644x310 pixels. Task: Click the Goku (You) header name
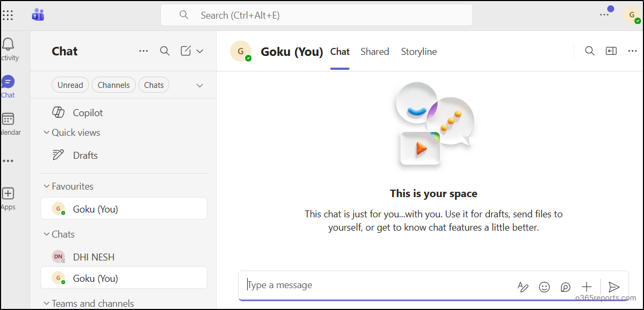pos(292,52)
